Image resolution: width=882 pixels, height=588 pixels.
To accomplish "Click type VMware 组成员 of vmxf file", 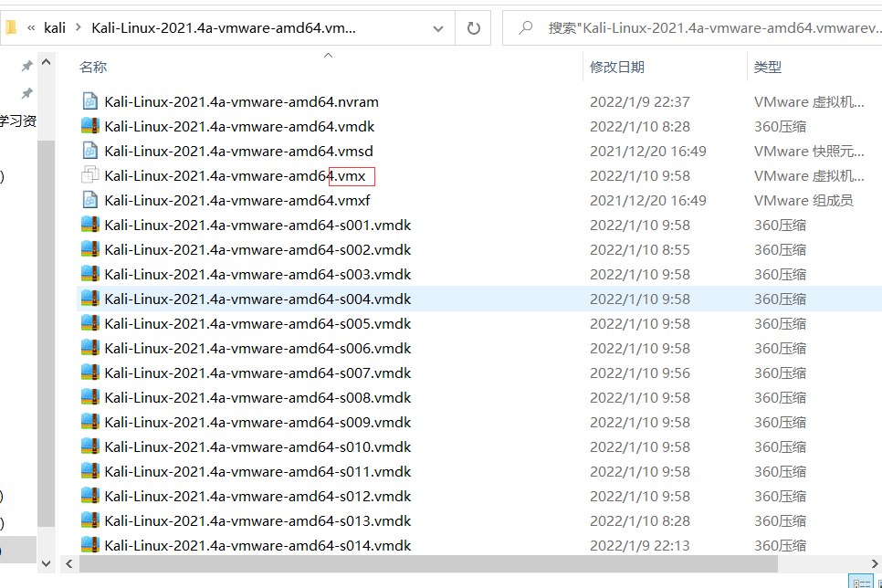I will [803, 201].
